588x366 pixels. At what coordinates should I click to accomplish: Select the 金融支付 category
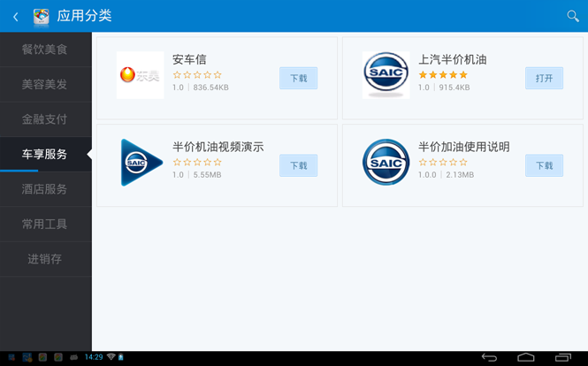[x=46, y=119]
